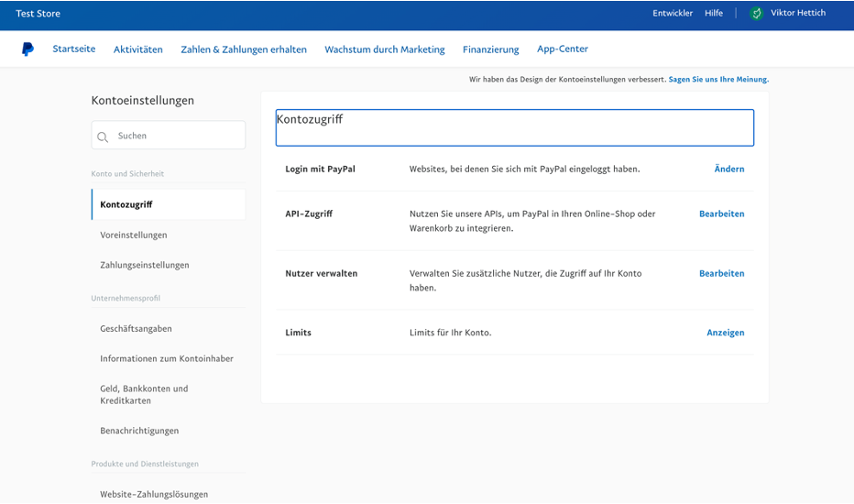Click the Nutzer verwalten label
This screenshot has height=504, width=854.
click(322, 273)
